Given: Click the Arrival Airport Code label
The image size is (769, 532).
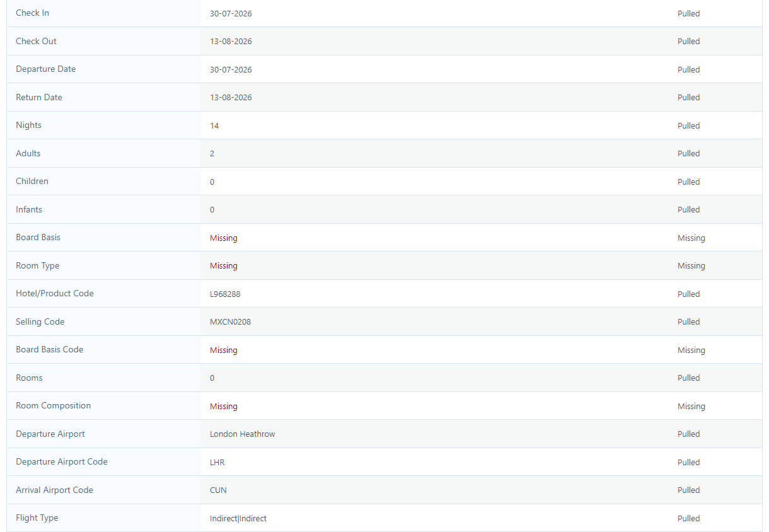Looking at the screenshot, I should coord(54,490).
